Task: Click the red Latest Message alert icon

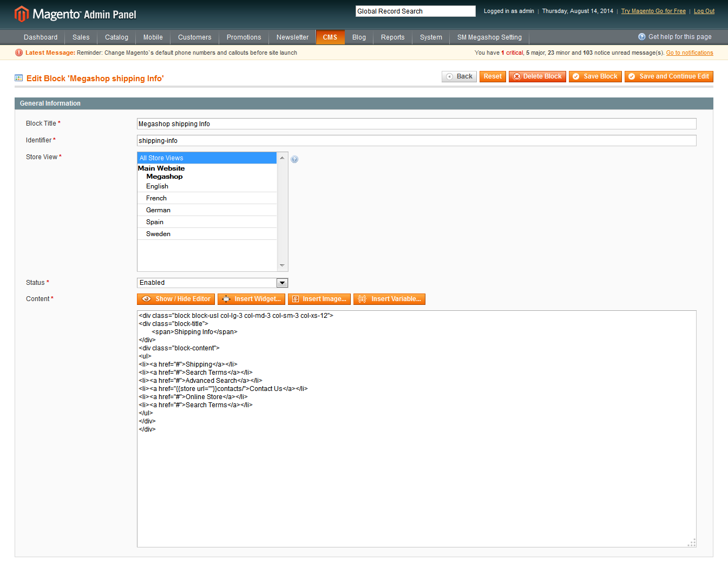Action: [x=19, y=53]
